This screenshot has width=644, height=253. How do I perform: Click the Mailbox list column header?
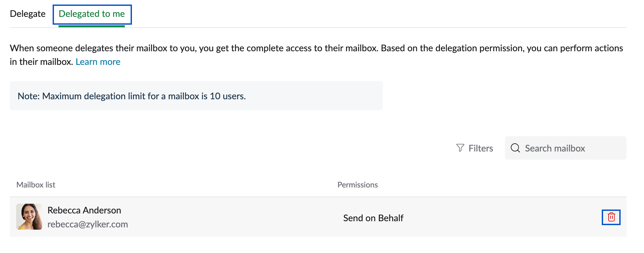point(36,185)
